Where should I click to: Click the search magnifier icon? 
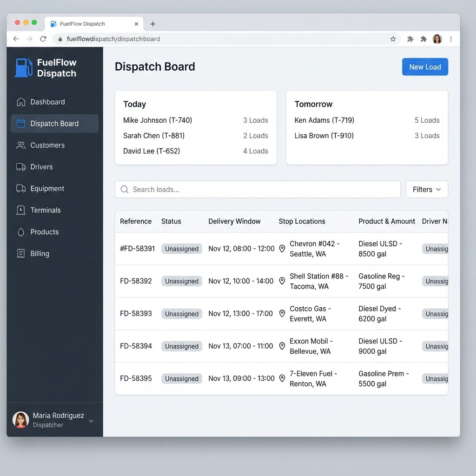[125, 190]
